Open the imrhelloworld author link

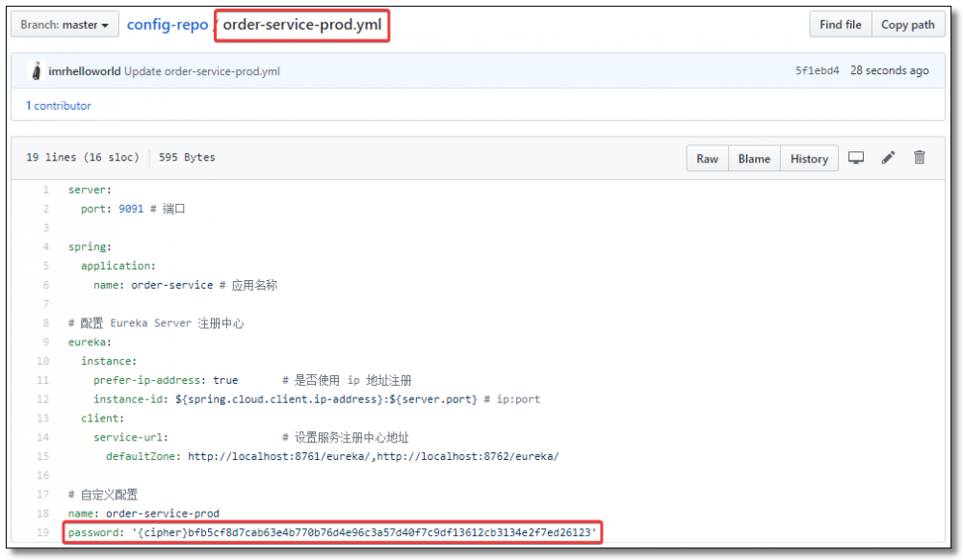click(85, 71)
